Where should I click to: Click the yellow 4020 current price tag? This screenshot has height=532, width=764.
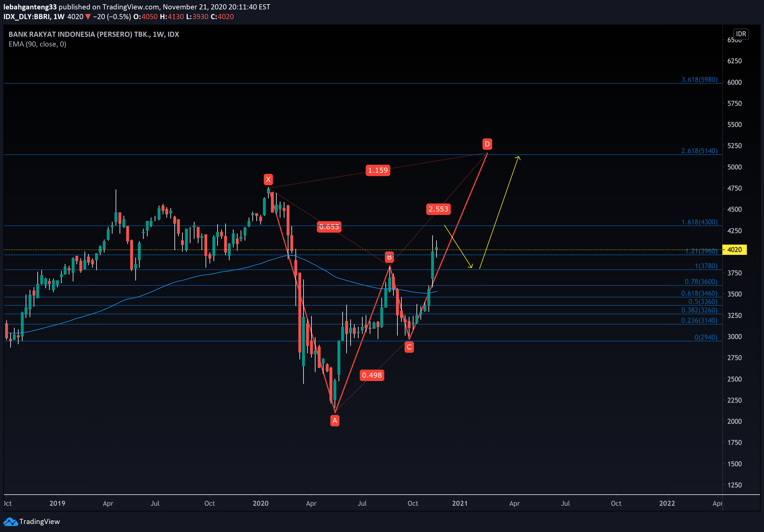pyautogui.click(x=734, y=249)
